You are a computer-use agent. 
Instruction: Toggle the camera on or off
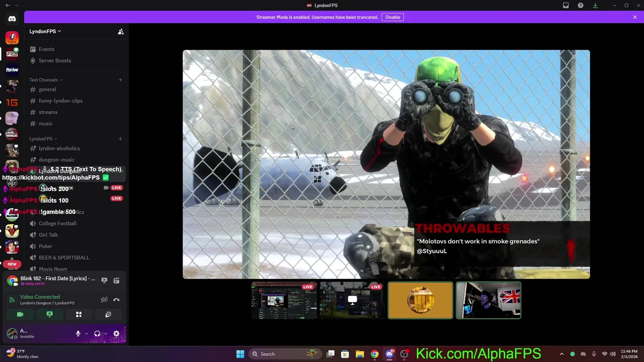click(20, 314)
